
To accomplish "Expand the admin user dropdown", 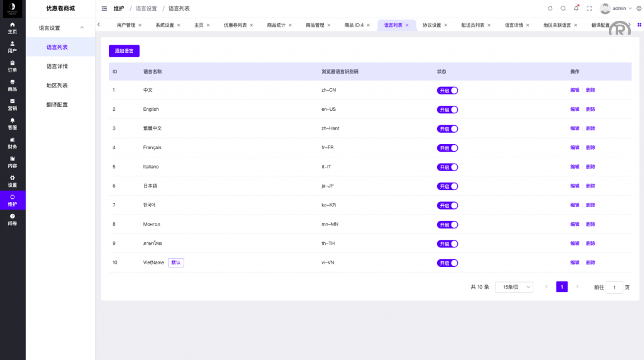I will click(616, 8).
